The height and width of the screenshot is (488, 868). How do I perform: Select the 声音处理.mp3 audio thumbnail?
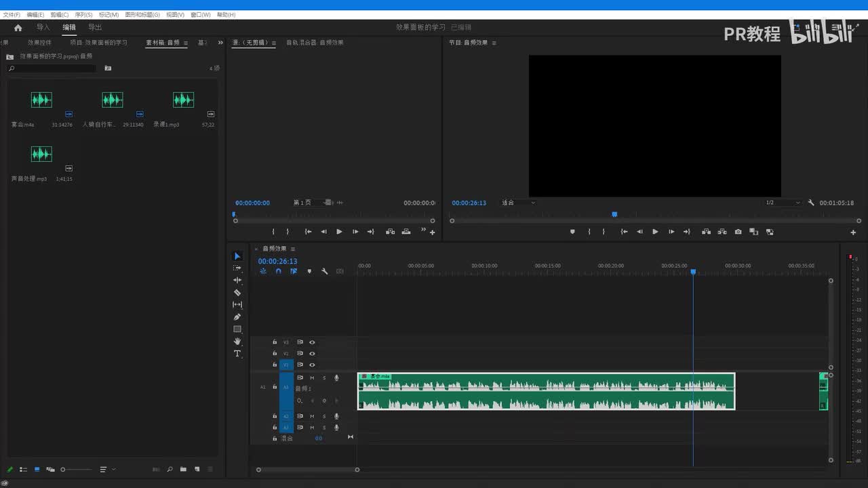tap(41, 155)
